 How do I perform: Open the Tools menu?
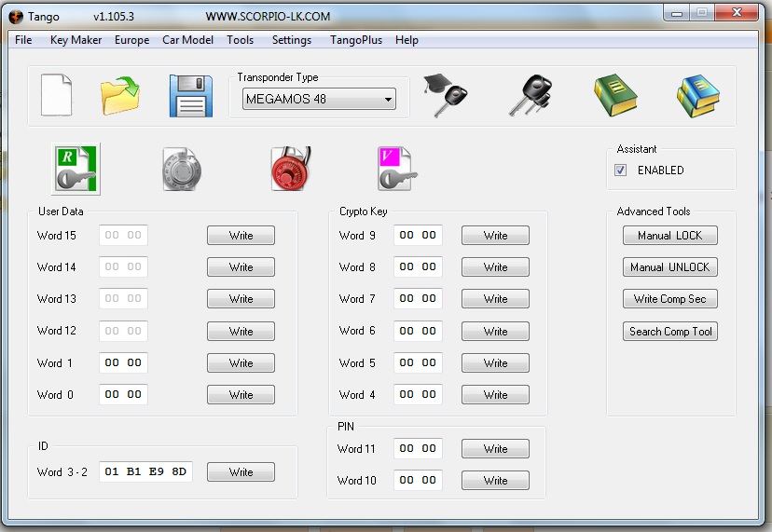pyautogui.click(x=240, y=40)
